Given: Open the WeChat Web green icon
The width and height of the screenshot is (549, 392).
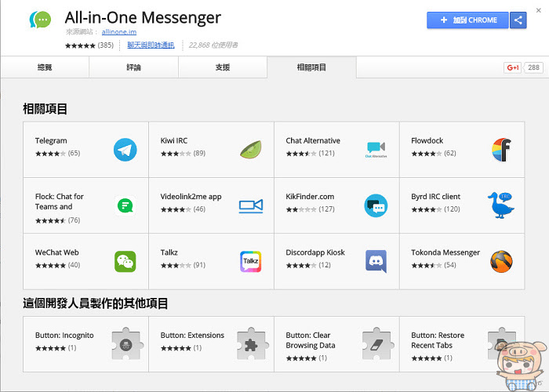Looking at the screenshot, I should point(125,261).
